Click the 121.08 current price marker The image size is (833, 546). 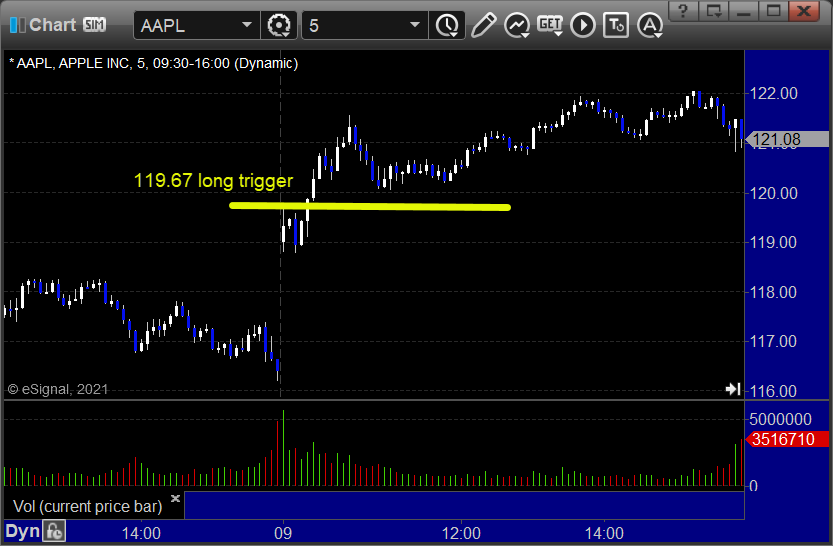click(x=787, y=139)
